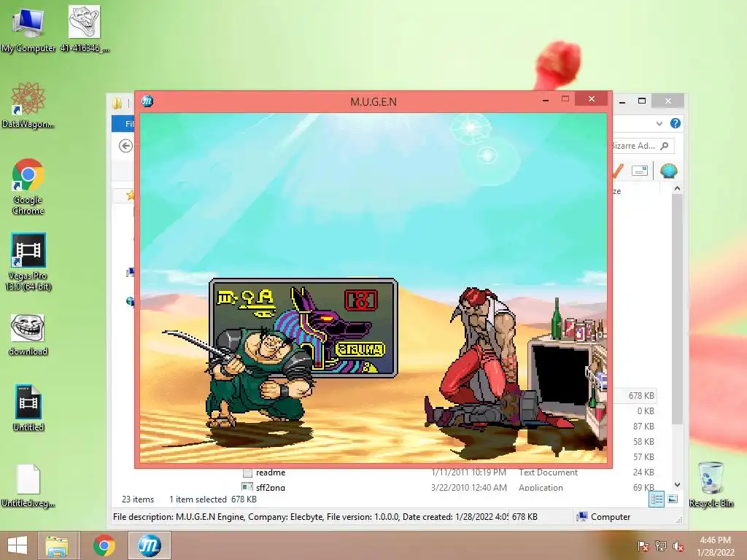Click the 678 KB size cell

641,396
